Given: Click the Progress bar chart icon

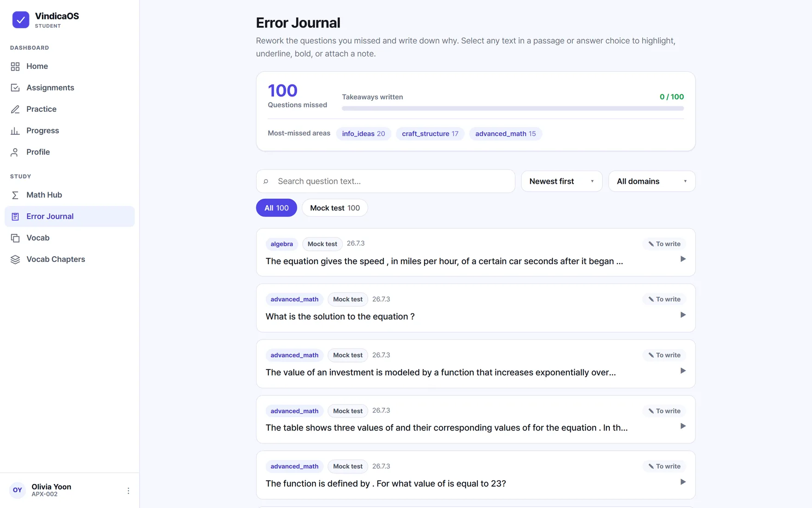Looking at the screenshot, I should [15, 131].
